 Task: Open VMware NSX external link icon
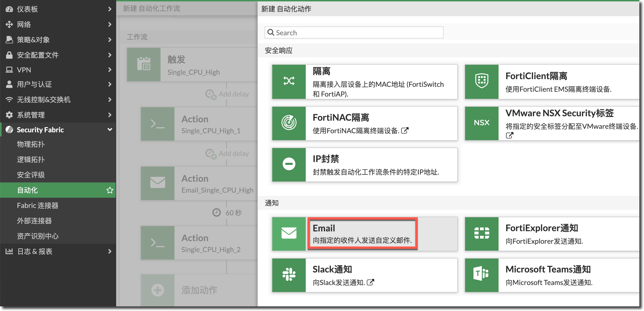pos(509,135)
